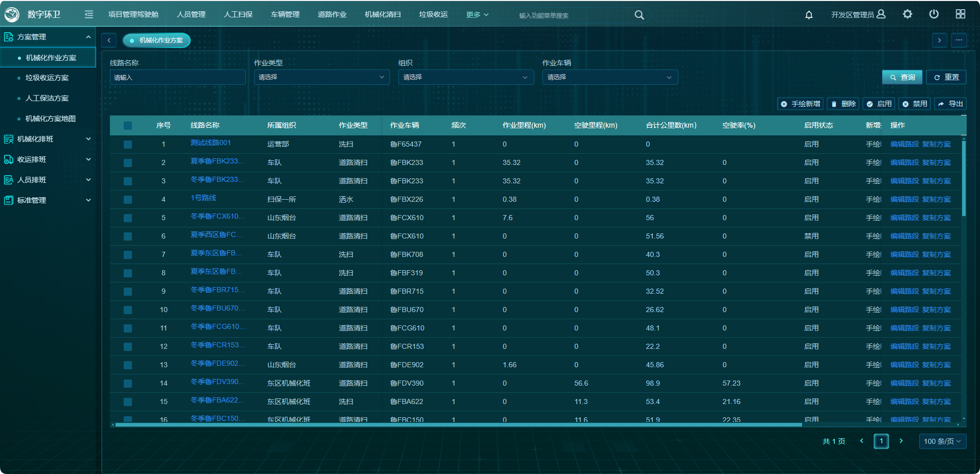Select the checkbox for row 1
980x474 pixels.
point(128,145)
